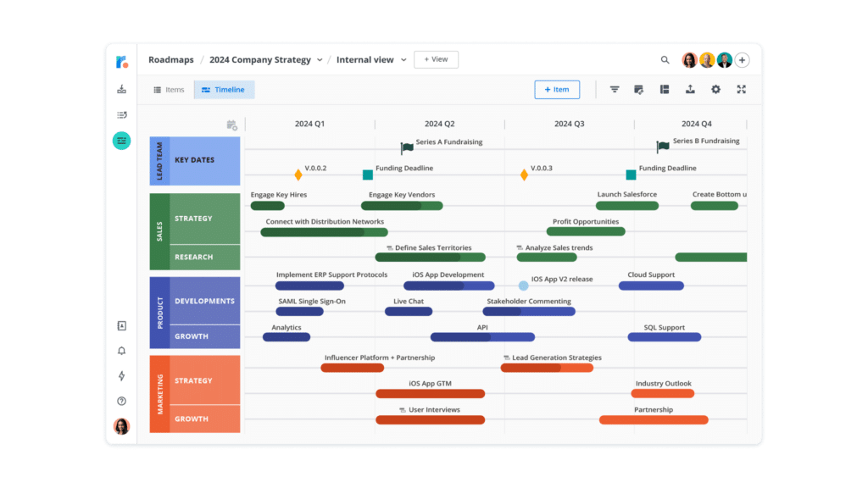Click the fullscreen expand icon
This screenshot has height=488, width=868.
741,89
